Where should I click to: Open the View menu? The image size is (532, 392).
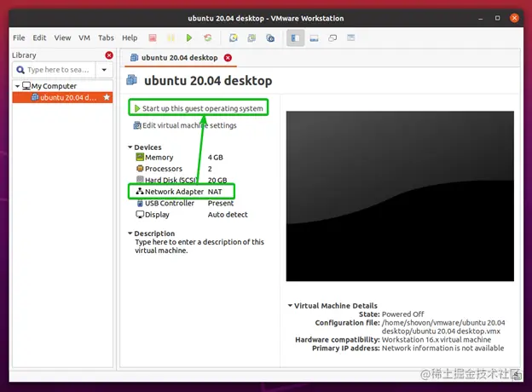(x=63, y=38)
